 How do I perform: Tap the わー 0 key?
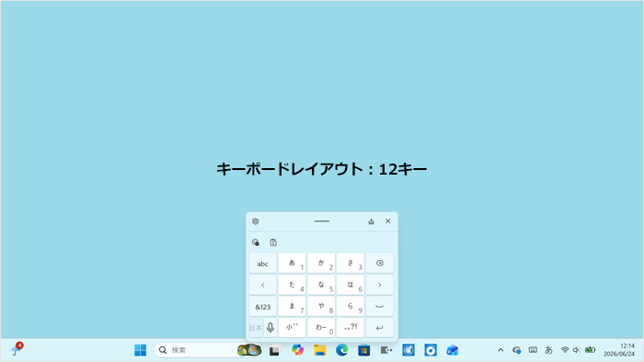[321, 328]
